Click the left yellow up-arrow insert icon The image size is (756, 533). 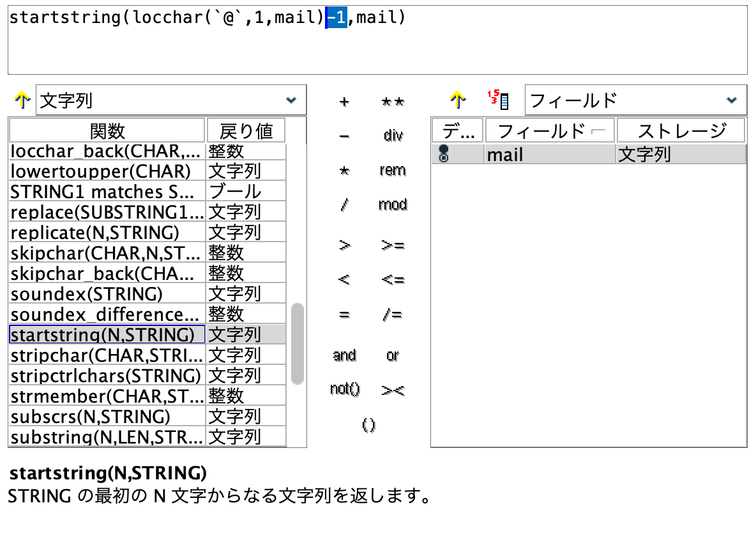tap(21, 100)
